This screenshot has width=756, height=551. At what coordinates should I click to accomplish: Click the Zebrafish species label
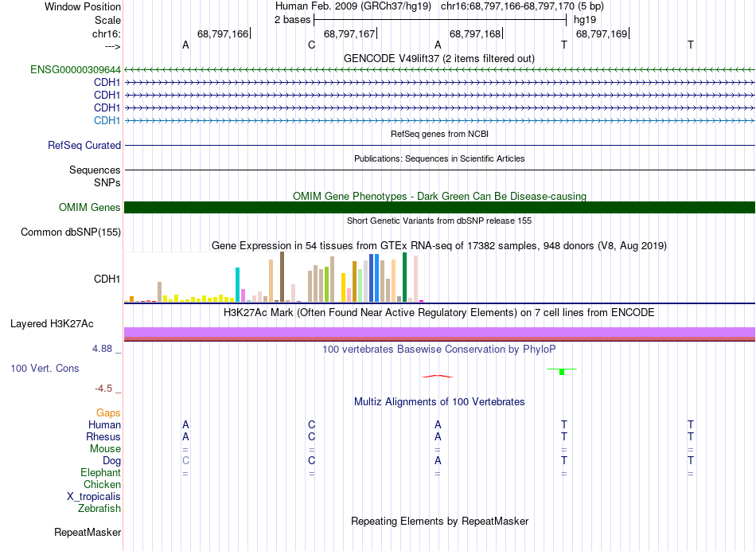(99, 508)
